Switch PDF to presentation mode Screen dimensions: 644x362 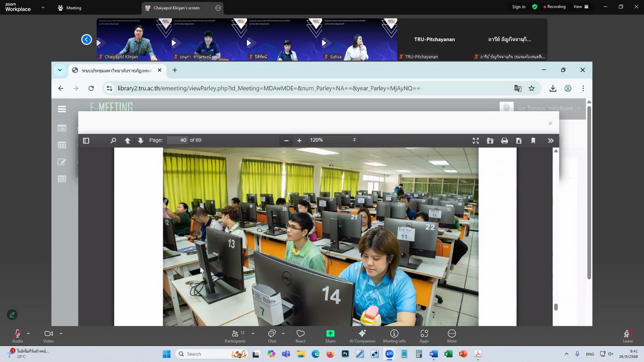pos(475,140)
